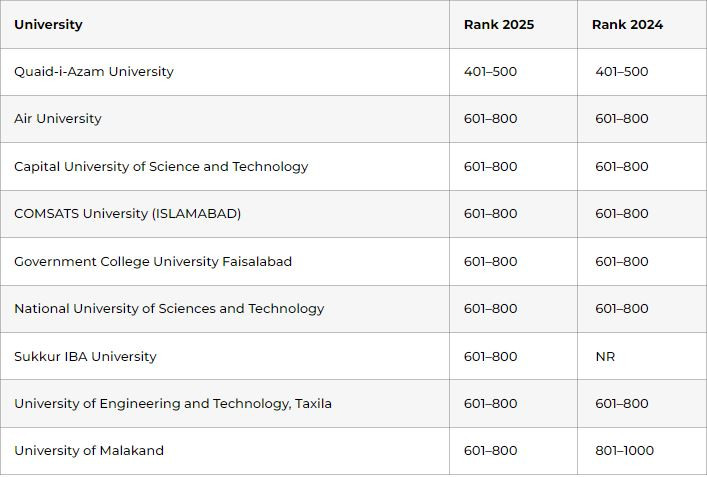Click Quaid-i-Azam's 2025 rank of 401–500

pos(490,72)
